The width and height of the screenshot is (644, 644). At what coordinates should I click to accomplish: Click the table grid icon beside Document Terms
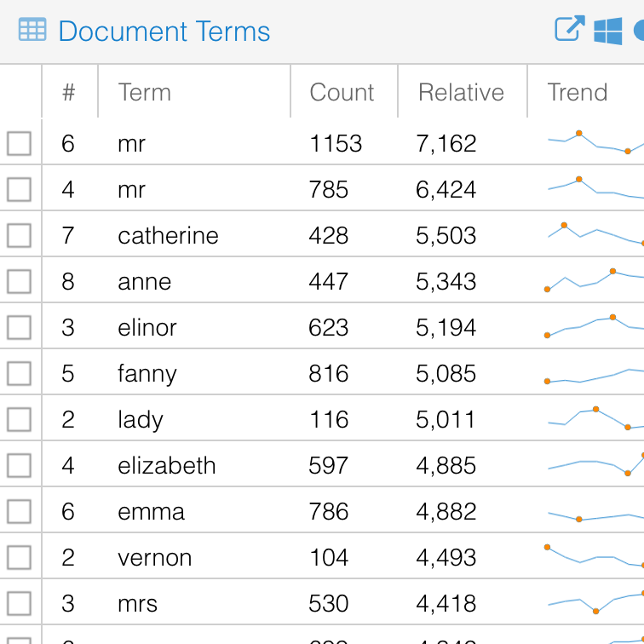pyautogui.click(x=32, y=31)
